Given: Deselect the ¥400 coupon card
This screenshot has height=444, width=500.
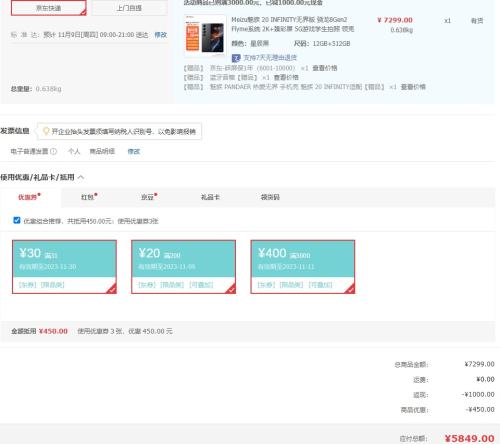Looking at the screenshot, I should click(303, 267).
